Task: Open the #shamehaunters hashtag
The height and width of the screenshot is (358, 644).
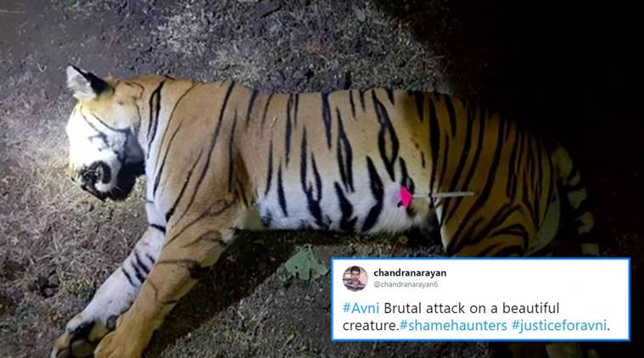Action: 453,326
